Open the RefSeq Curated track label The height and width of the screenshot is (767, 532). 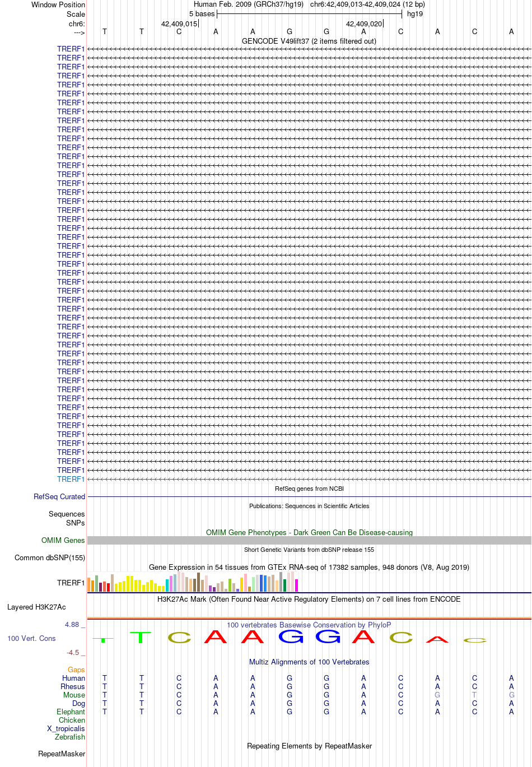tap(59, 497)
